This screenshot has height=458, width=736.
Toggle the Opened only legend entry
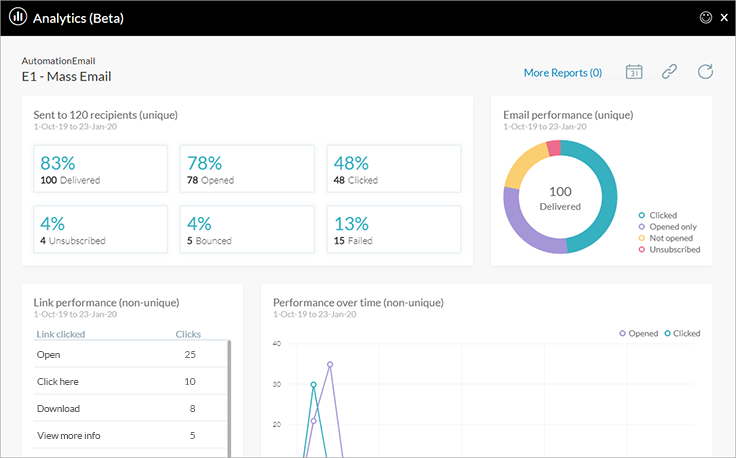click(672, 227)
